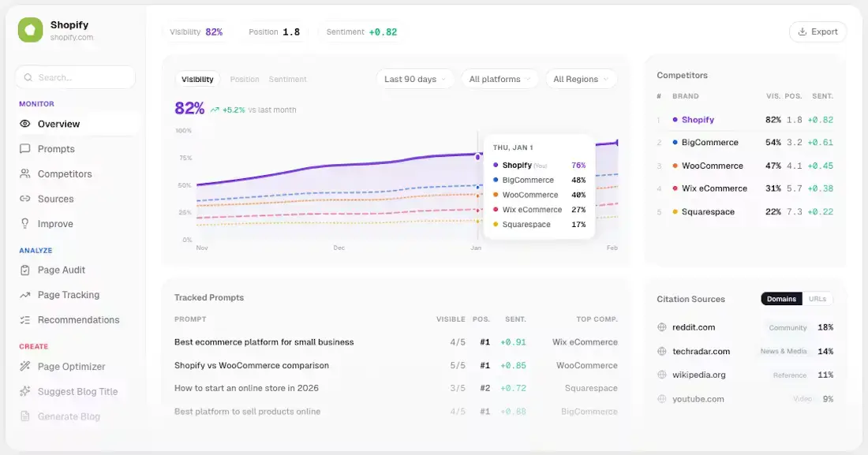Open the Last 90 days dropdown
868x455 pixels.
click(x=415, y=79)
